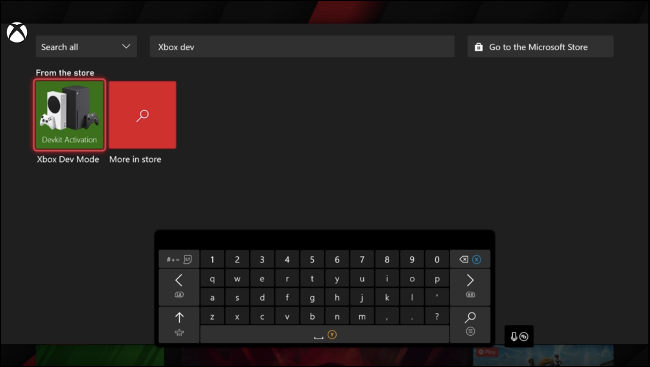Tap the 5 key
The height and width of the screenshot is (367, 650).
click(312, 259)
